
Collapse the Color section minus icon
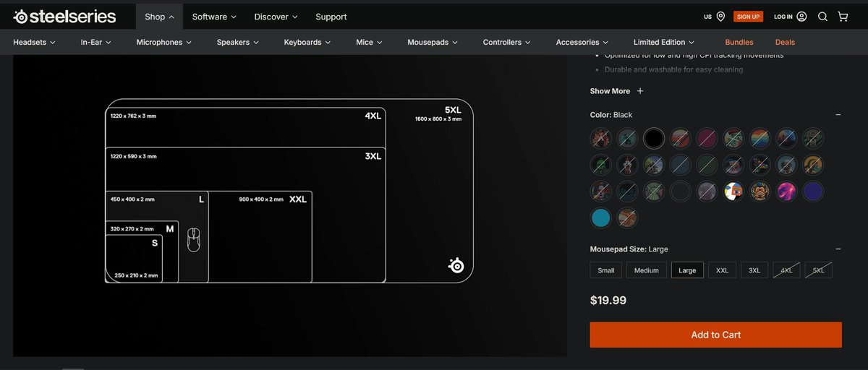(x=838, y=115)
